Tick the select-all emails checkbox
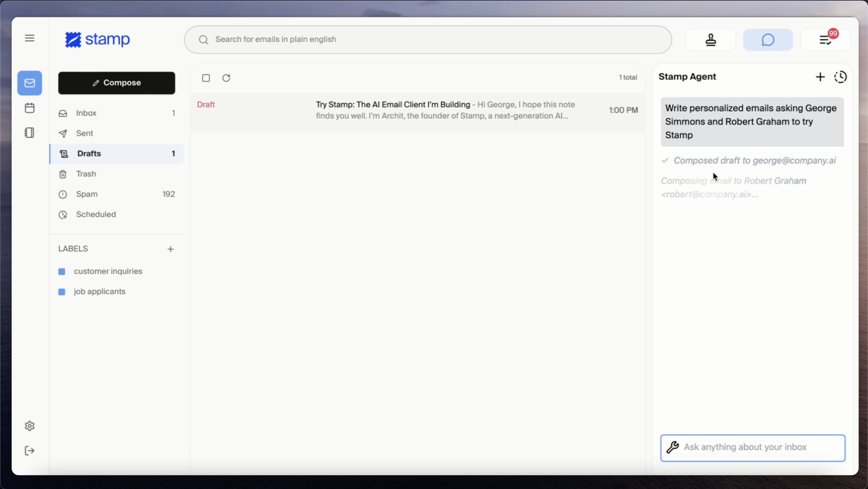This screenshot has width=868, height=489. tap(206, 78)
